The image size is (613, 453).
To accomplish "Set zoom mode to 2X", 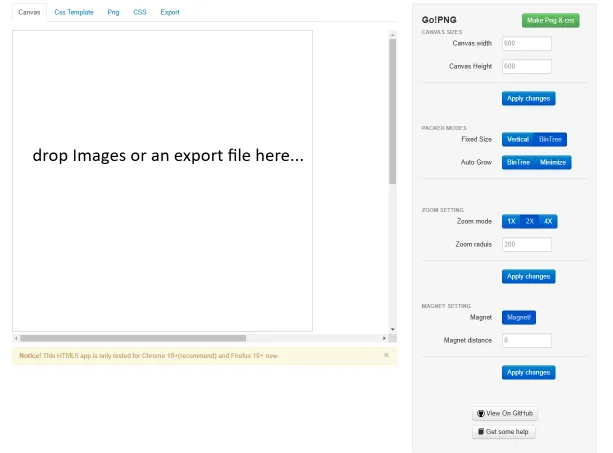I will coord(529,222).
